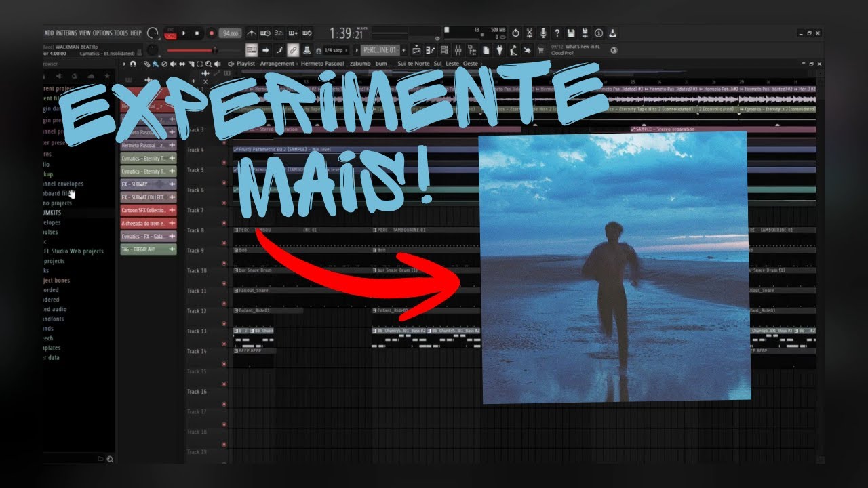Viewport: 868px width, 488px height.
Task: Toggle the Playlist snap magnet icon
Action: (x=133, y=64)
